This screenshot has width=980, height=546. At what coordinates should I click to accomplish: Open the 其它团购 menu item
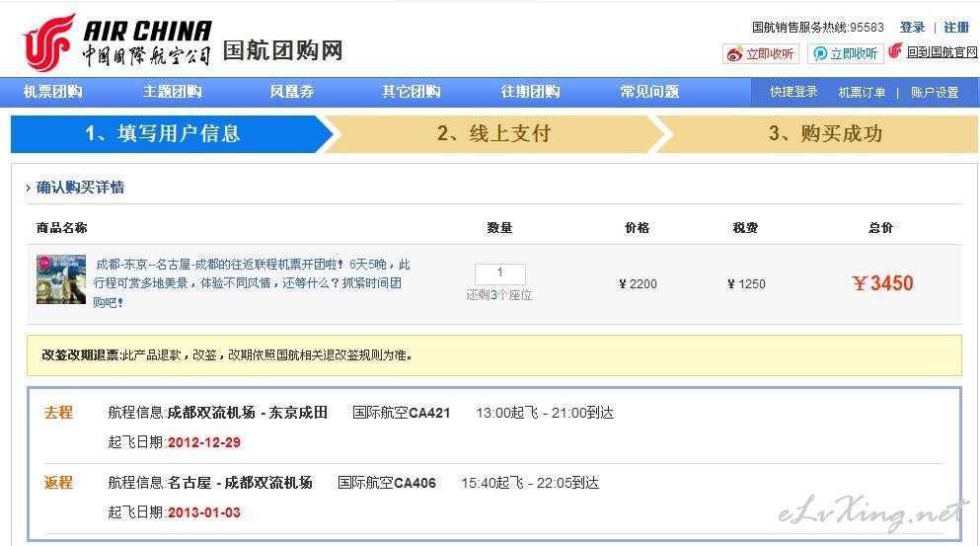pyautogui.click(x=412, y=92)
